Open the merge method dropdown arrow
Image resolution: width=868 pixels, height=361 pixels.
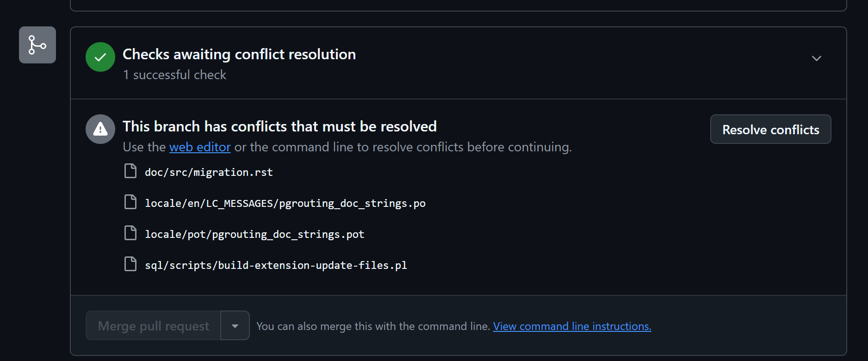coord(235,326)
